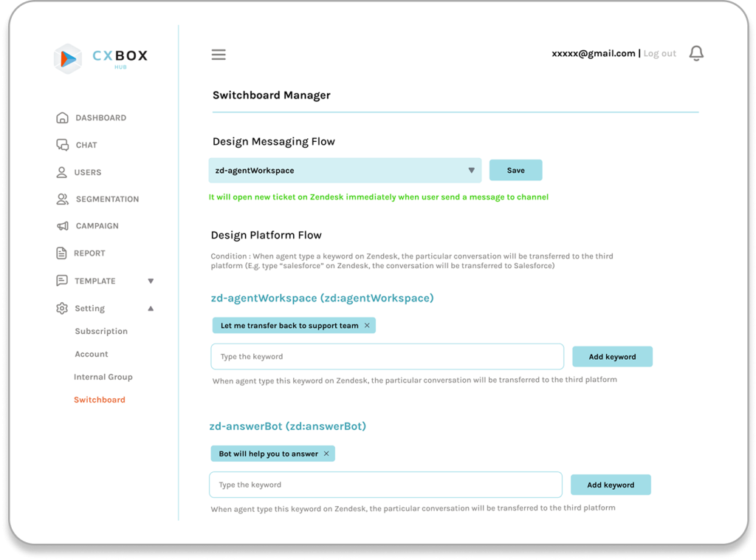This screenshot has width=756, height=560.
Task: Open Internal Group settings
Action: [103, 377]
